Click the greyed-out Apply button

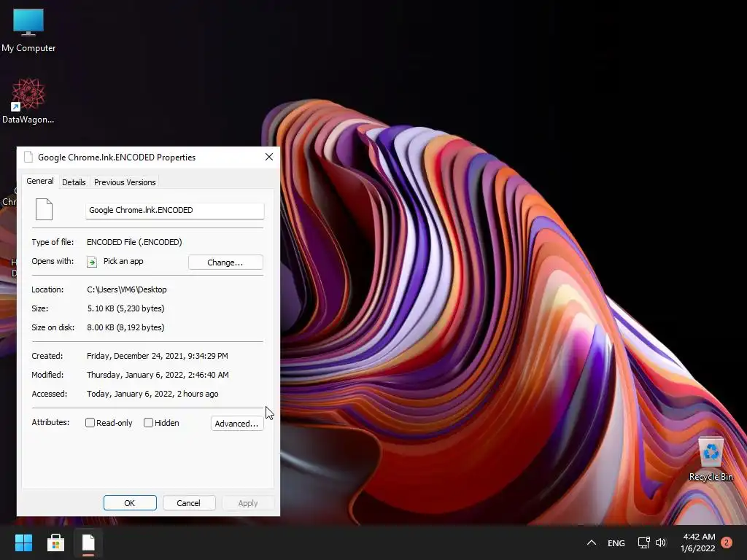(248, 503)
